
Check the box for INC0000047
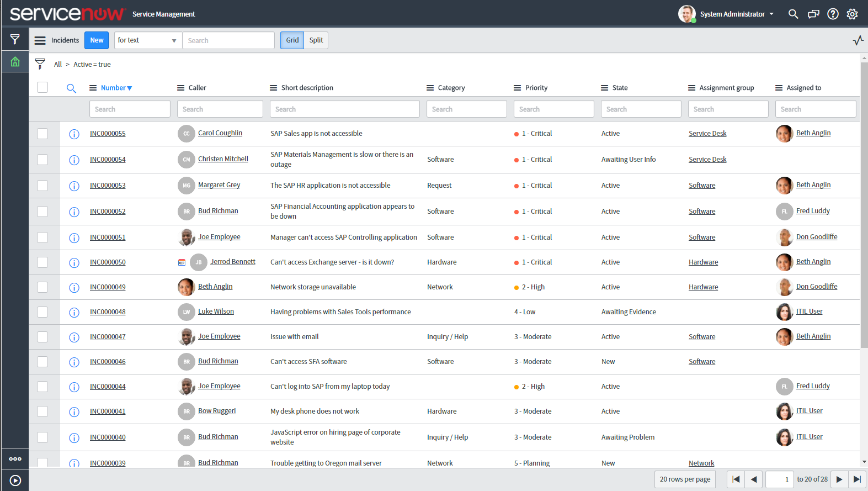pos(42,337)
